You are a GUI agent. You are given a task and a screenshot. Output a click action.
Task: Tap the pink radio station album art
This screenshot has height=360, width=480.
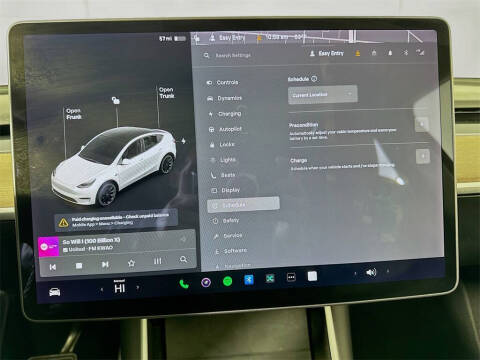pyautogui.click(x=49, y=247)
